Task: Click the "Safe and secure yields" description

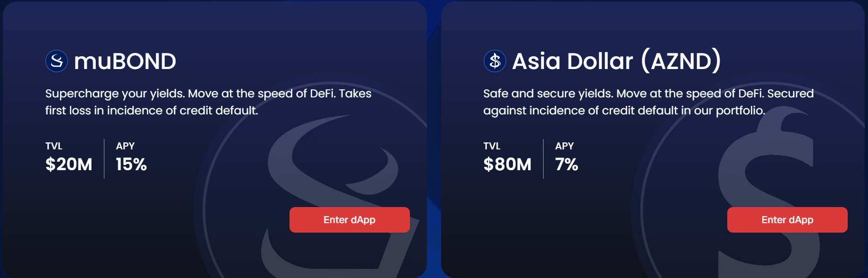Action: (648, 102)
